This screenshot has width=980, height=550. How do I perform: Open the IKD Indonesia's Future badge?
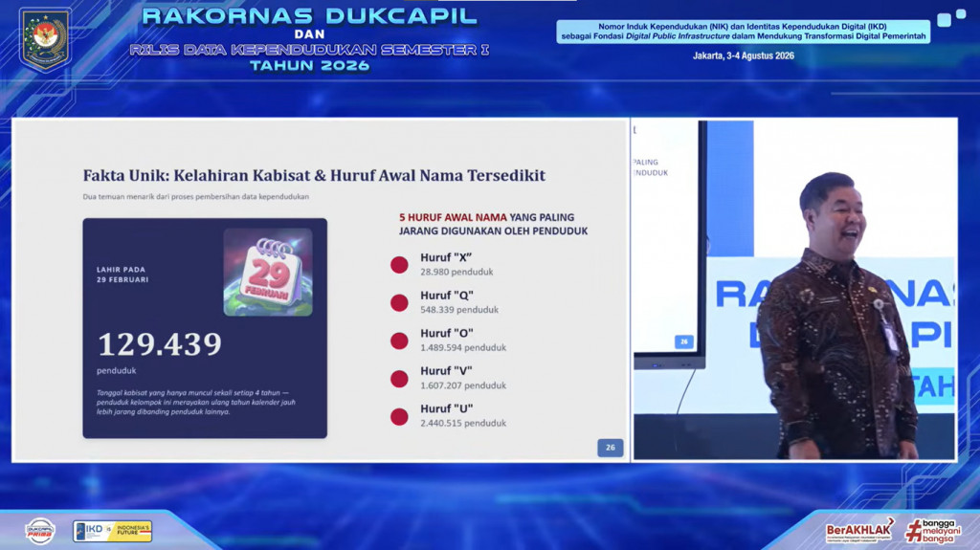tap(113, 531)
